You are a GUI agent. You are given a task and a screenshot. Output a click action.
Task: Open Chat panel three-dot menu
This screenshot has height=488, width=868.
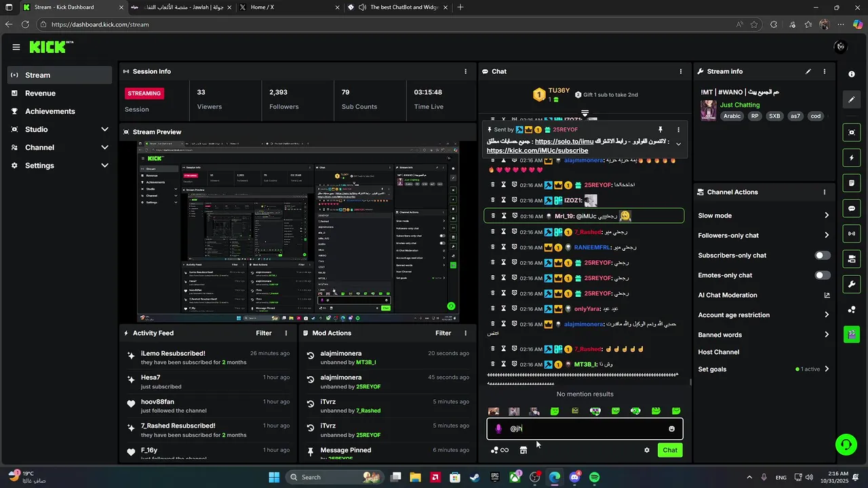pyautogui.click(x=681, y=71)
